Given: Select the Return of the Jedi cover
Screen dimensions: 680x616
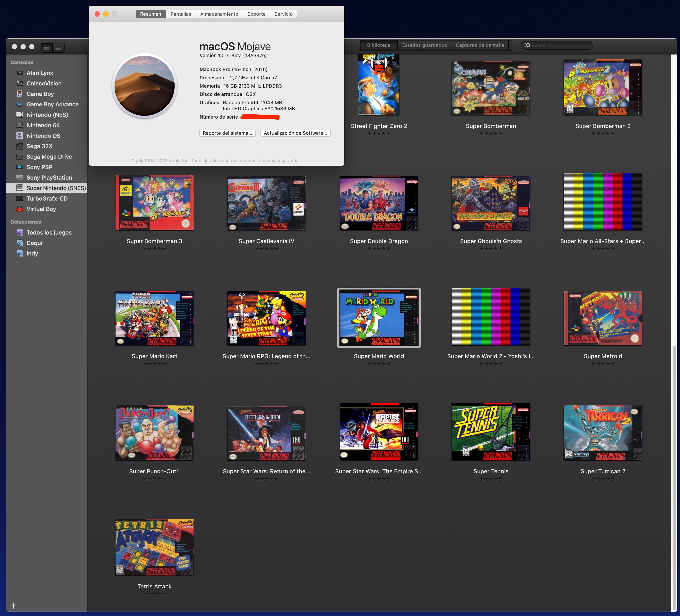Looking at the screenshot, I should 267,434.
